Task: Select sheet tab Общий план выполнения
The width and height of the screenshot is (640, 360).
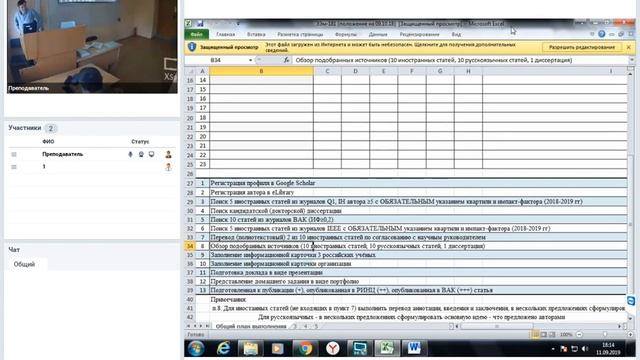Action: click(251, 327)
